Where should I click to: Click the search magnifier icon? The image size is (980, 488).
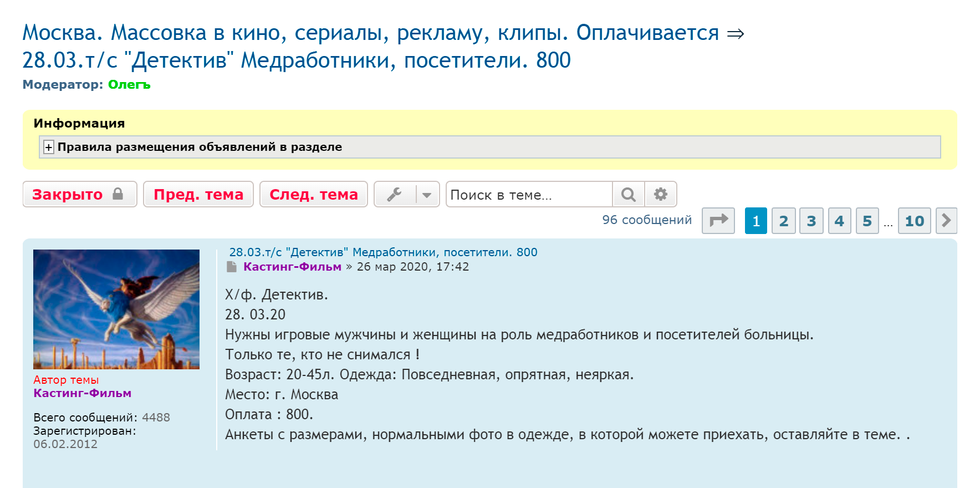628,195
